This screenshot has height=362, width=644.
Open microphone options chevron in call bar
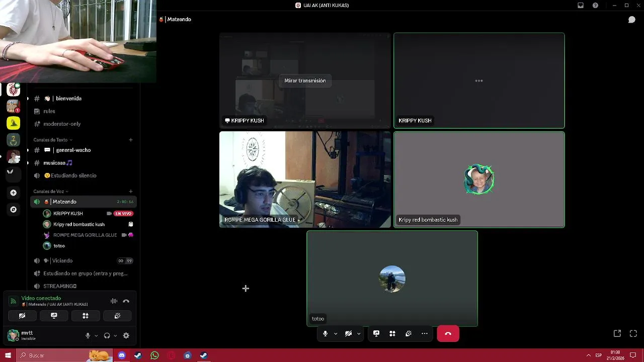coord(336,334)
